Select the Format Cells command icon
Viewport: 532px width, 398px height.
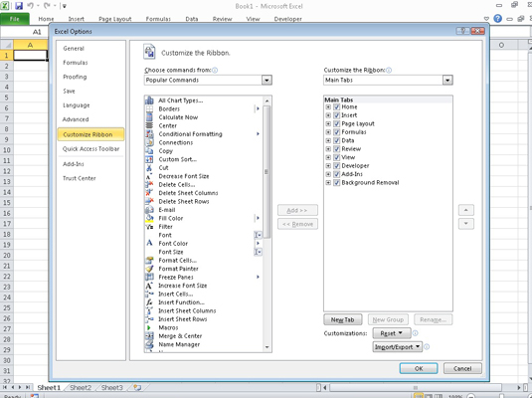click(x=149, y=260)
